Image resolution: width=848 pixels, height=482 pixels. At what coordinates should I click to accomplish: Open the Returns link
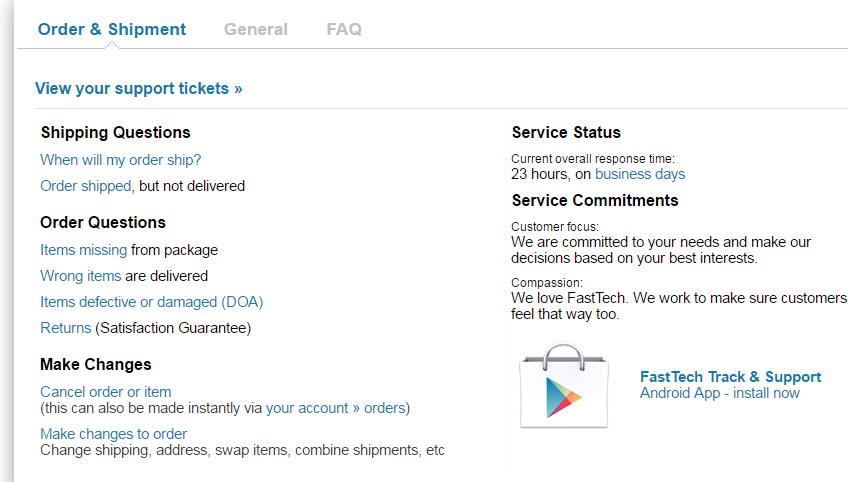(65, 328)
